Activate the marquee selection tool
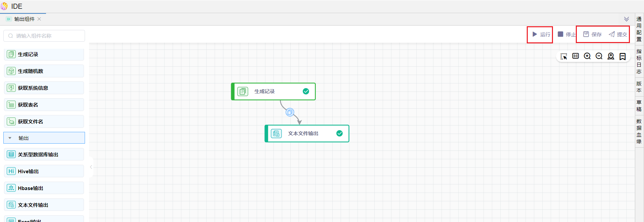This screenshot has width=644, height=222. click(x=564, y=56)
